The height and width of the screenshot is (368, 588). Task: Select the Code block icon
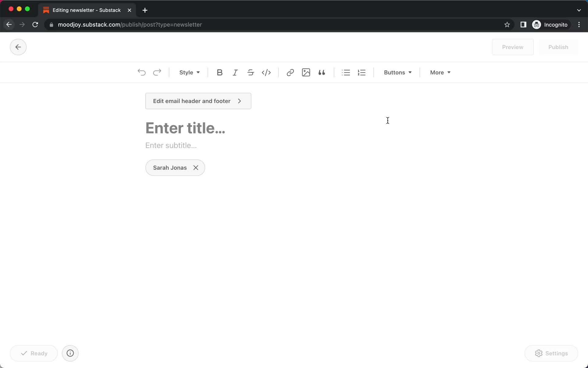pos(266,72)
